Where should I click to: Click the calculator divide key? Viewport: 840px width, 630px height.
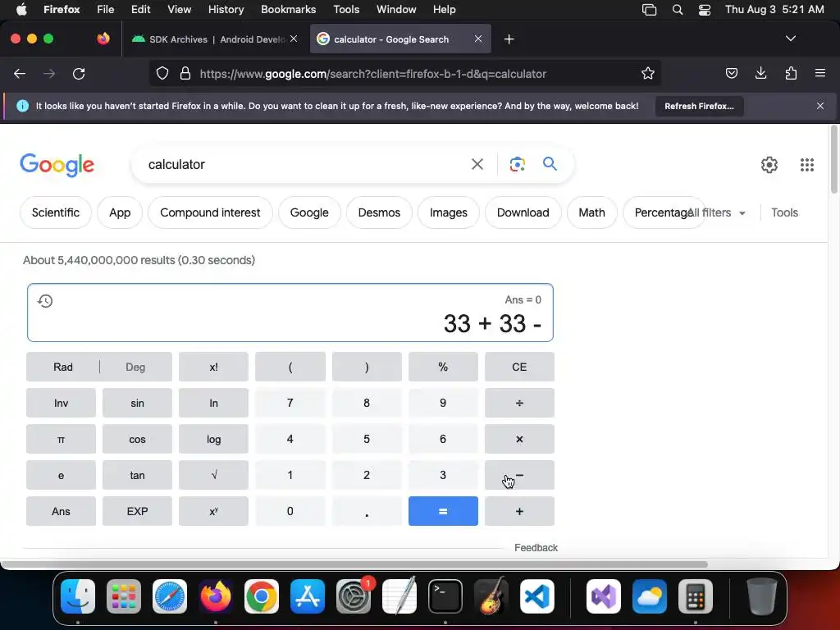tap(519, 403)
